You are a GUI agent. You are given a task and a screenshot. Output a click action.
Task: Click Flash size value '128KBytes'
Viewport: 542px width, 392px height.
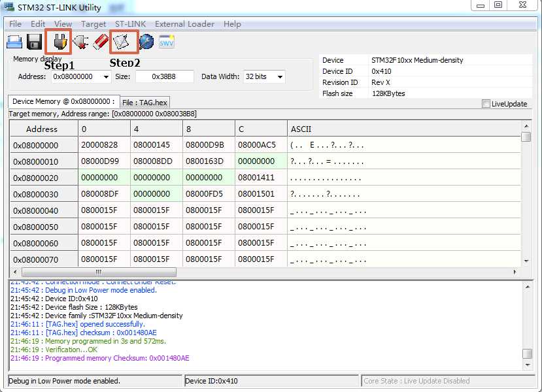(x=388, y=93)
